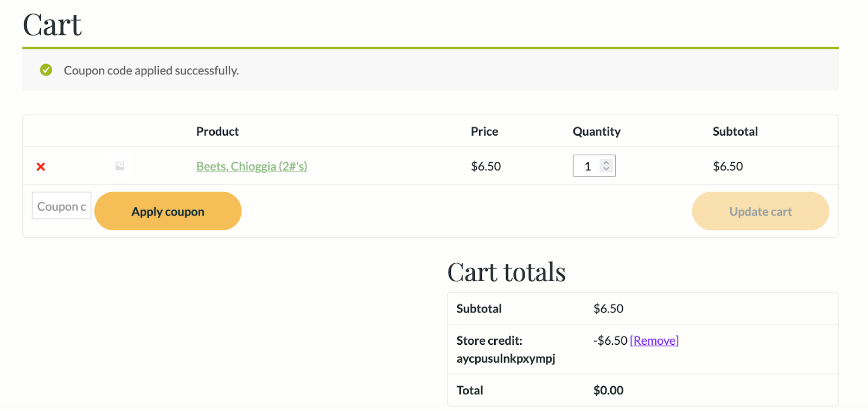Click into the coupon code field
Screen dimensions: 868x411
tap(61, 206)
